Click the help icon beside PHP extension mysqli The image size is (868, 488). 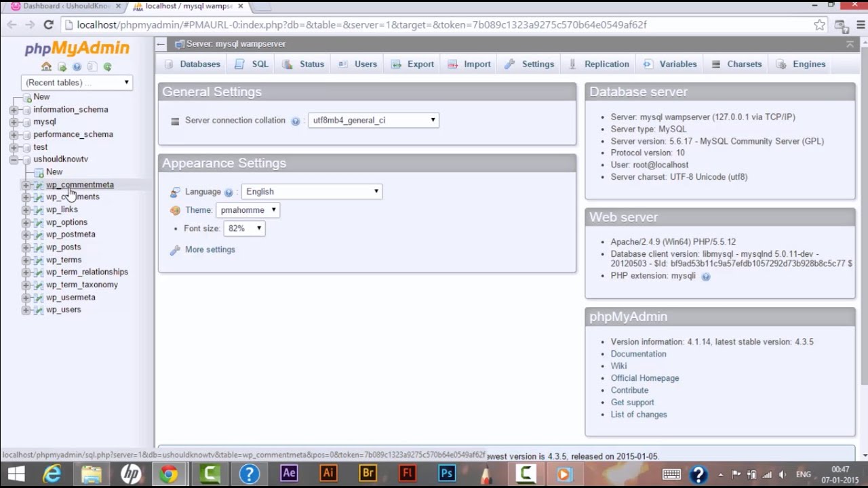tap(706, 277)
